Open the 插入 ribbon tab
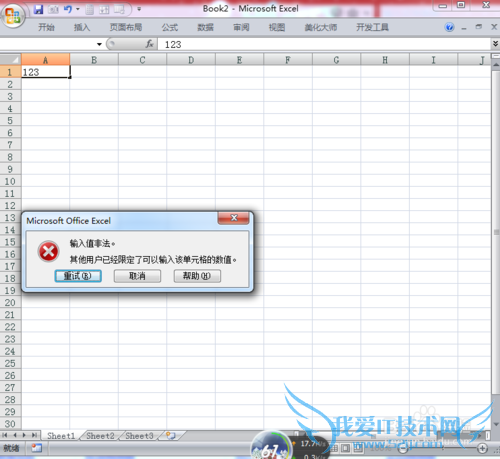Viewport: 500px width, 459px height. tap(82, 27)
